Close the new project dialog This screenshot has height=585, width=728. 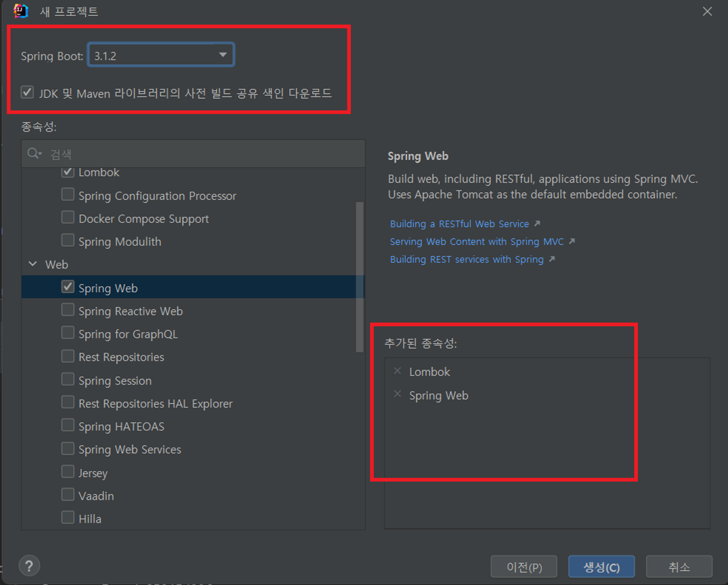[707, 12]
